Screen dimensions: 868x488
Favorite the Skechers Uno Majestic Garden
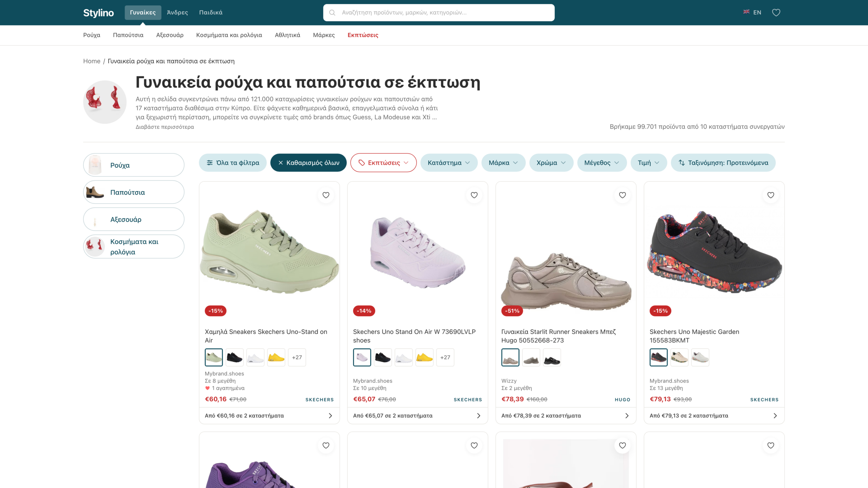click(x=770, y=195)
